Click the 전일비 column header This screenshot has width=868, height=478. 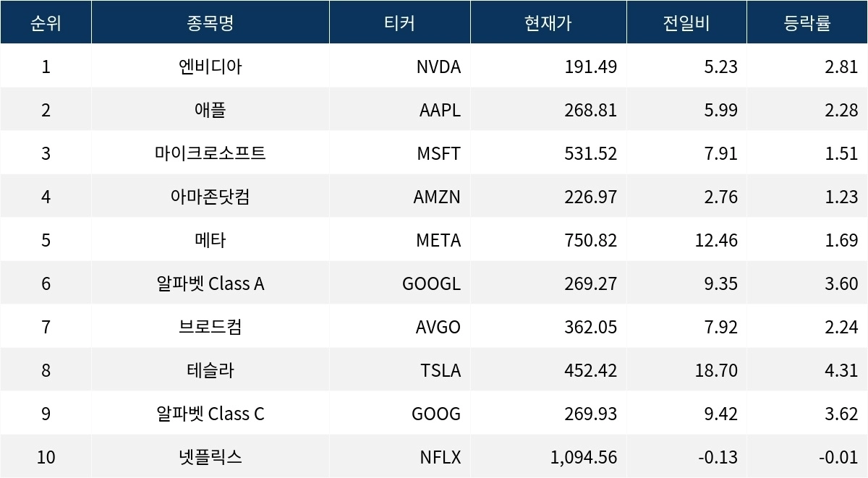(x=686, y=22)
